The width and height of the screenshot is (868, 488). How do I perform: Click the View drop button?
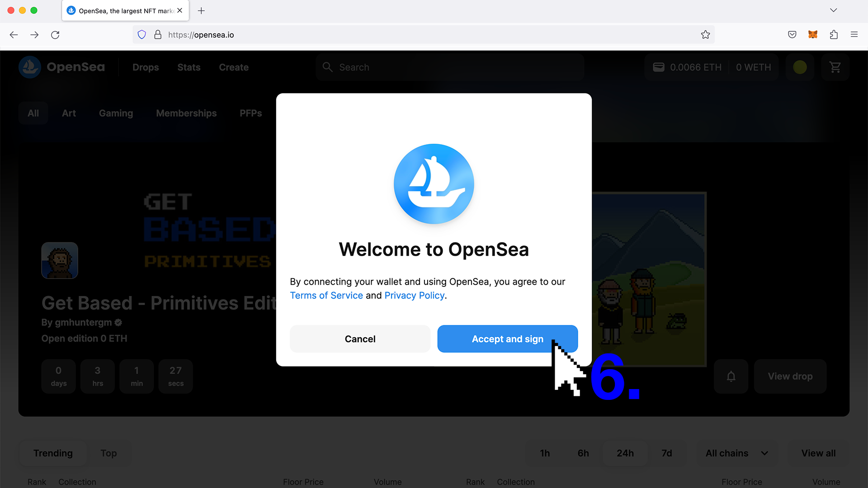pos(790,376)
